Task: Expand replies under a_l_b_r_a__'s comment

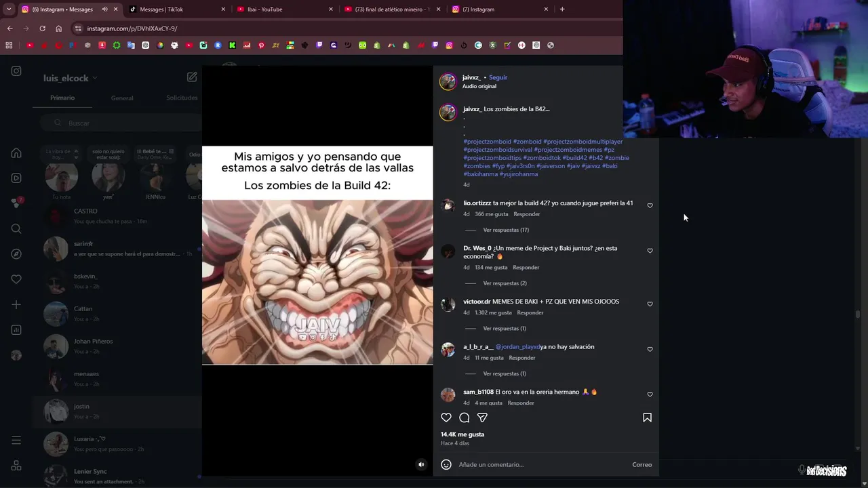Action: tap(505, 373)
